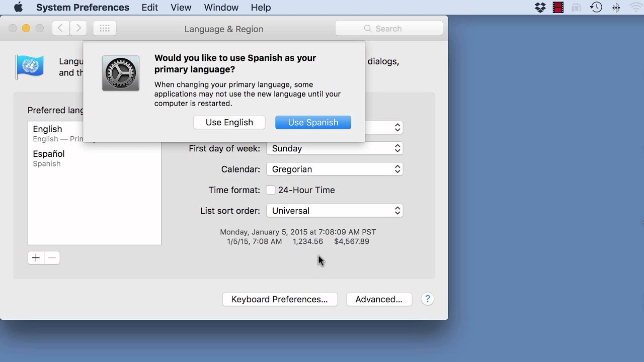
Task: Add a language with the plus button
Action: pyautogui.click(x=36, y=258)
